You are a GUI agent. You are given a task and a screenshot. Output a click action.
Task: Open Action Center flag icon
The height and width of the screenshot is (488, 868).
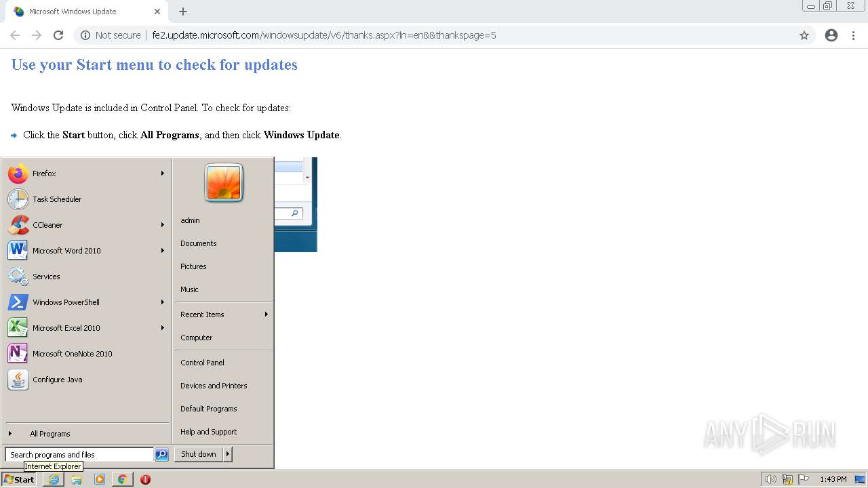804,479
